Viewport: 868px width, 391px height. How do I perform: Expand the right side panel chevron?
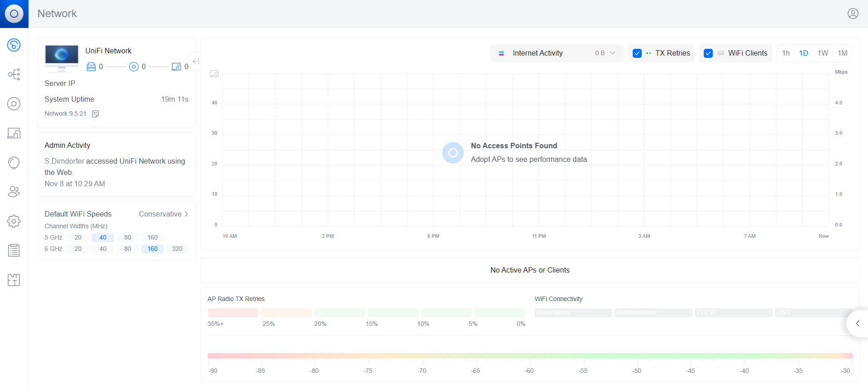pyautogui.click(x=857, y=324)
